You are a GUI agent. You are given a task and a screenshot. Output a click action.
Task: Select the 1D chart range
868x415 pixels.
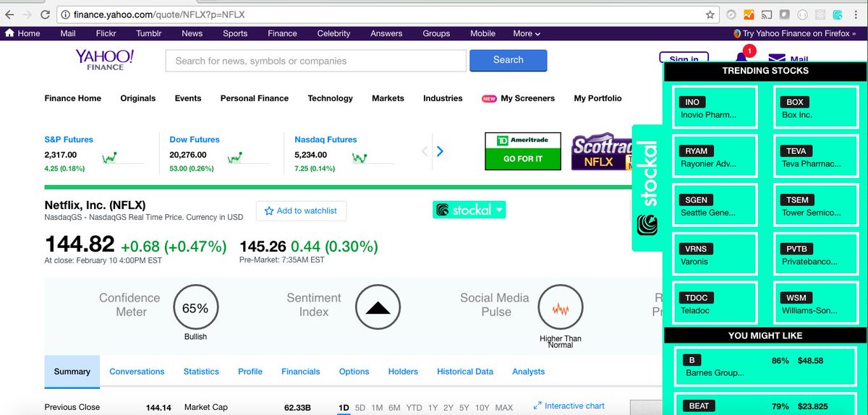[344, 408]
